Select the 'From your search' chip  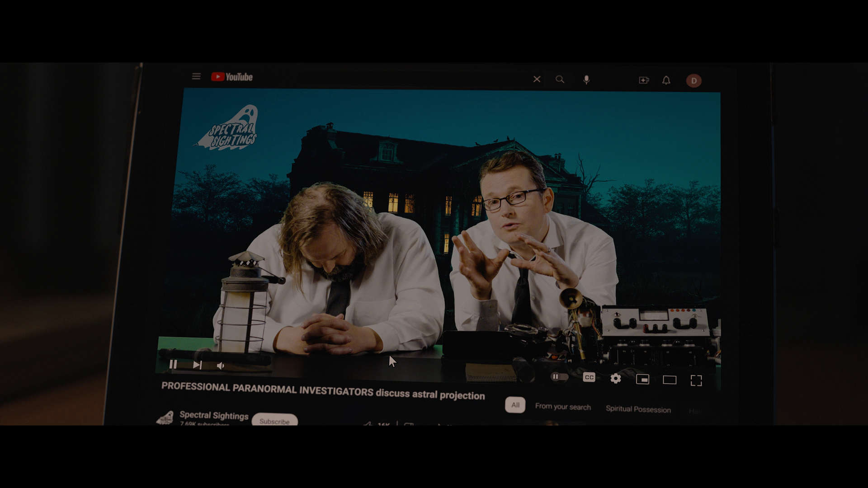pos(563,407)
